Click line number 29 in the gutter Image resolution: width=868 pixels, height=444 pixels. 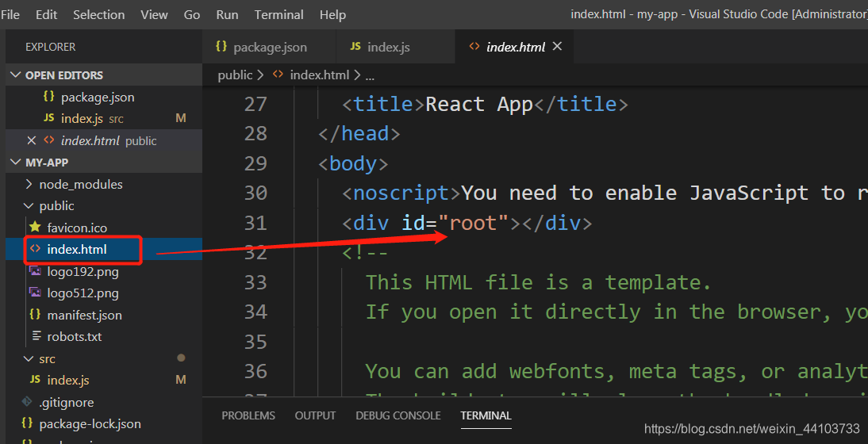[x=255, y=163]
